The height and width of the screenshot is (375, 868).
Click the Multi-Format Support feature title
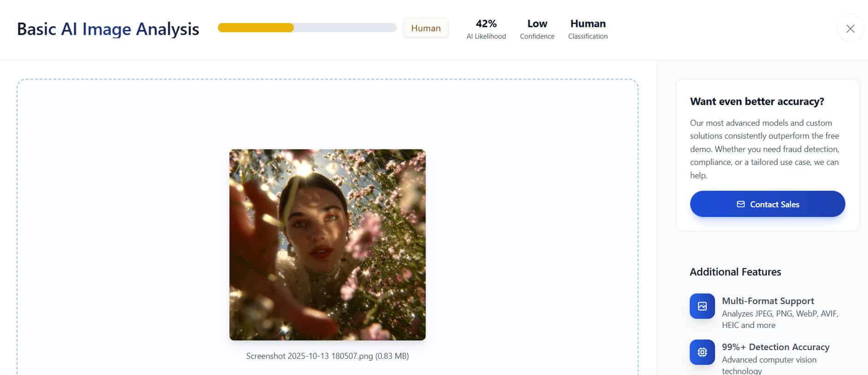(x=768, y=301)
